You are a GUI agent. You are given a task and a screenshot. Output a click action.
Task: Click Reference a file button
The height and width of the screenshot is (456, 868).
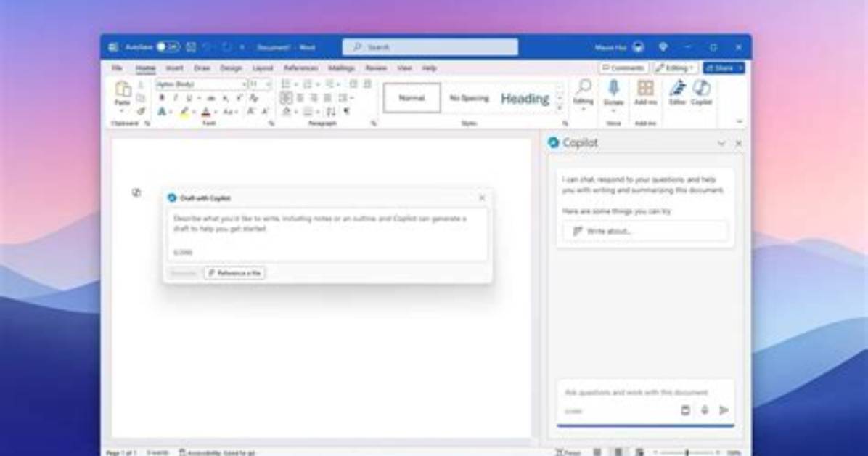(234, 273)
